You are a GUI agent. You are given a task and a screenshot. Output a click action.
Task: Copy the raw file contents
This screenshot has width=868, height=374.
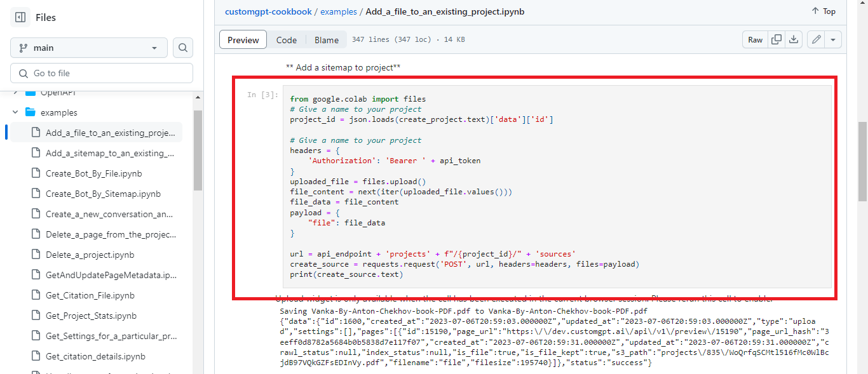(x=776, y=39)
